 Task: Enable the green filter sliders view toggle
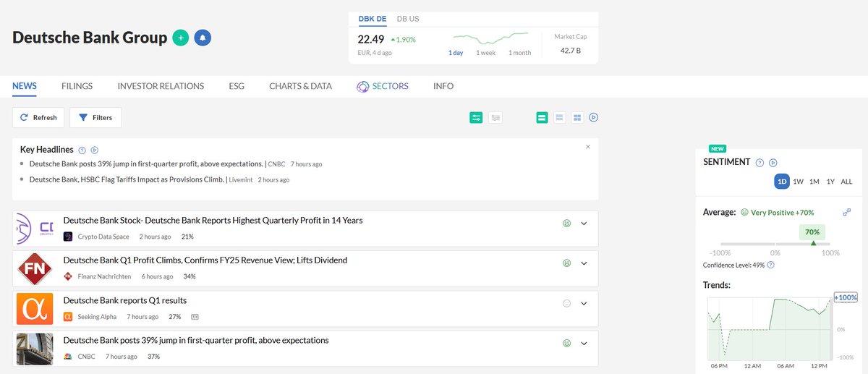(x=475, y=117)
